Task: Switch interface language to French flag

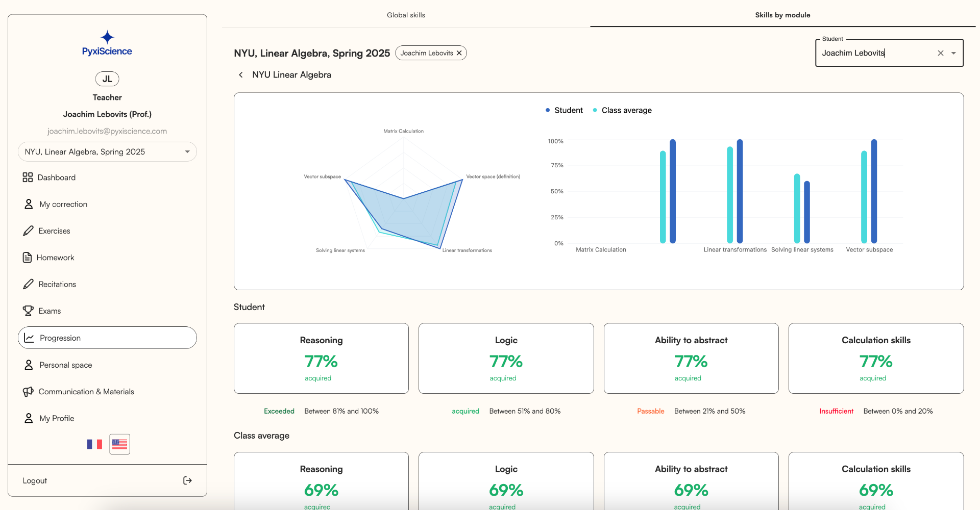Action: (x=94, y=444)
